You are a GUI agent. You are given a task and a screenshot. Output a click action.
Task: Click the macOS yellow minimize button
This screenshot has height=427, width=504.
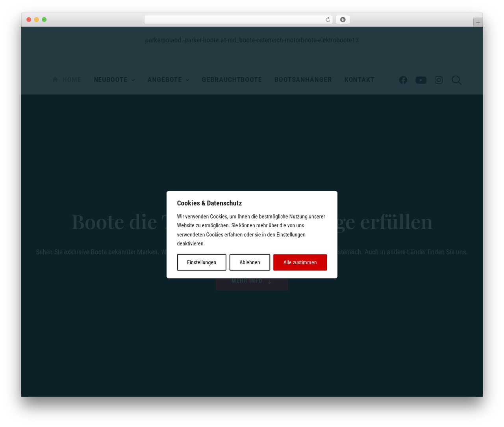click(x=37, y=20)
